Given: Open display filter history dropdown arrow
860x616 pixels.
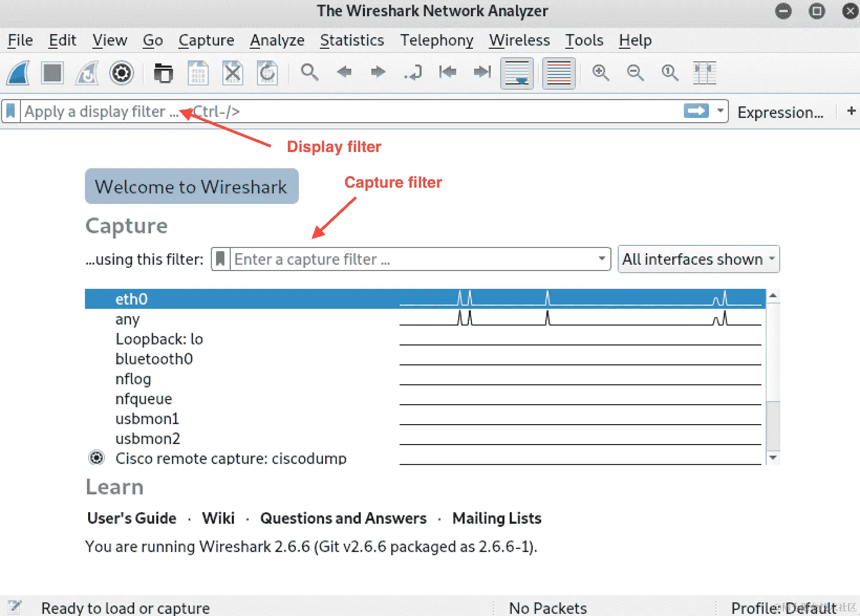Looking at the screenshot, I should click(721, 111).
